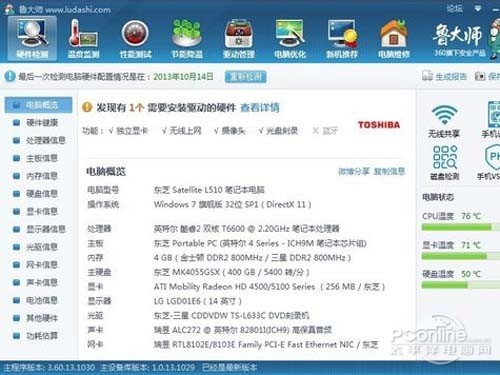Launch 磁盘检测 disk check tool

(445, 162)
